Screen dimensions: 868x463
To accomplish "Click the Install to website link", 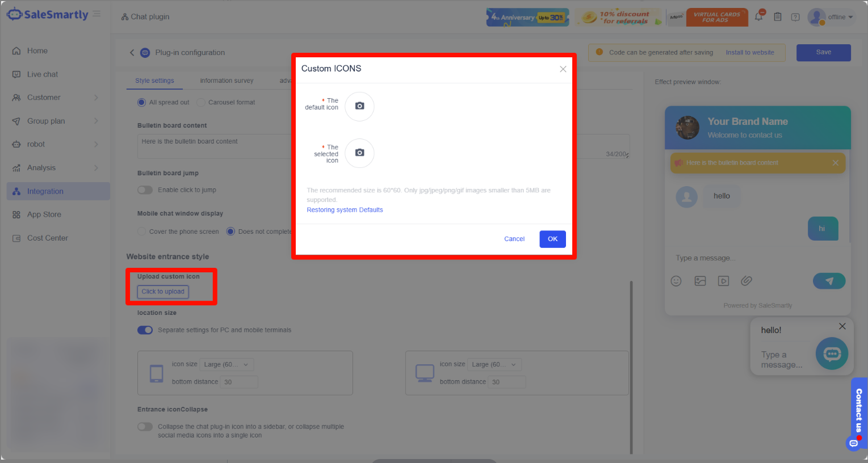I will pos(749,53).
